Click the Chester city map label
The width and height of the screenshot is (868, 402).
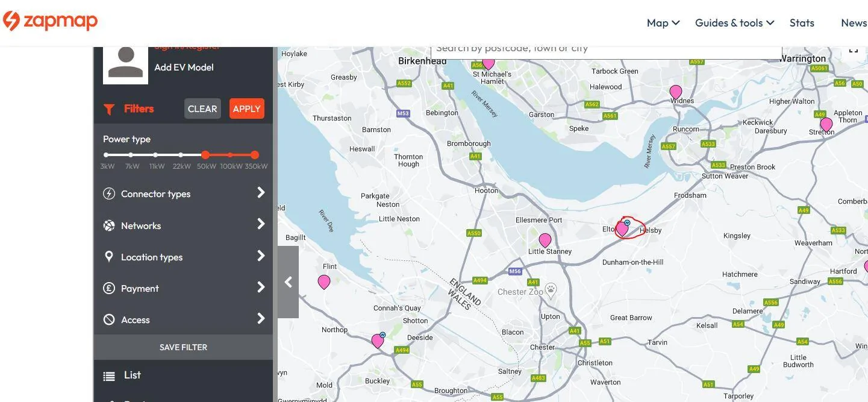tap(542, 347)
